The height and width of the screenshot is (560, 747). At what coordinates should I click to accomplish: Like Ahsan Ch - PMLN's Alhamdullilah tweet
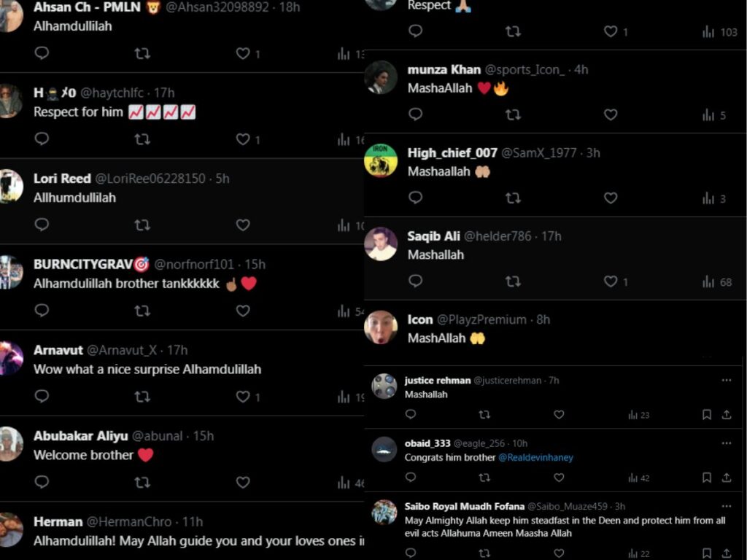coord(243,53)
